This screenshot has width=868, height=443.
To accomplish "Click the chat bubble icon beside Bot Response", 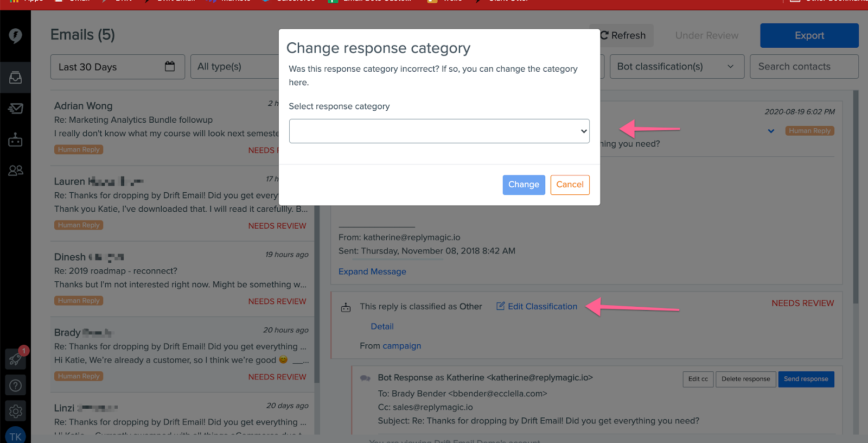I will (366, 378).
